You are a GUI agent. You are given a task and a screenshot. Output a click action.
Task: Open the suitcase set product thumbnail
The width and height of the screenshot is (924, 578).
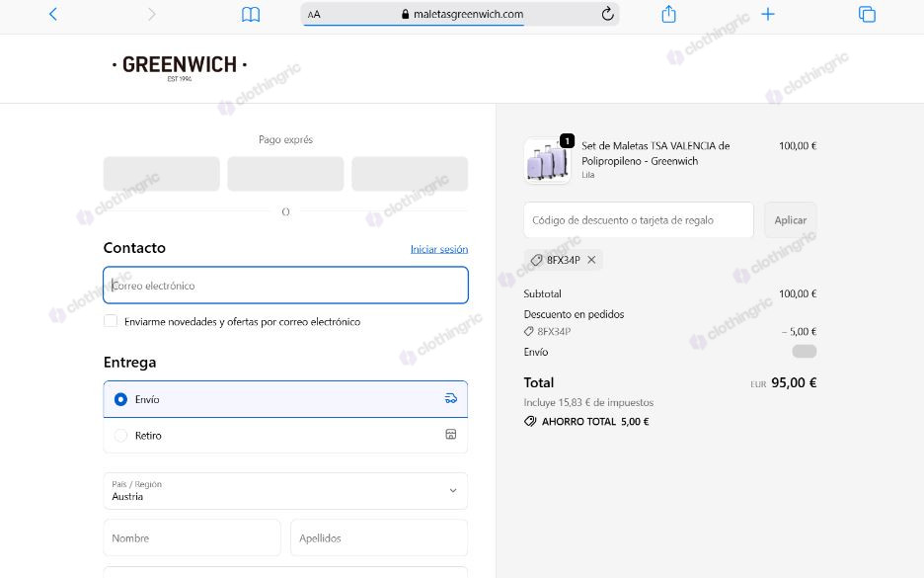(x=547, y=160)
